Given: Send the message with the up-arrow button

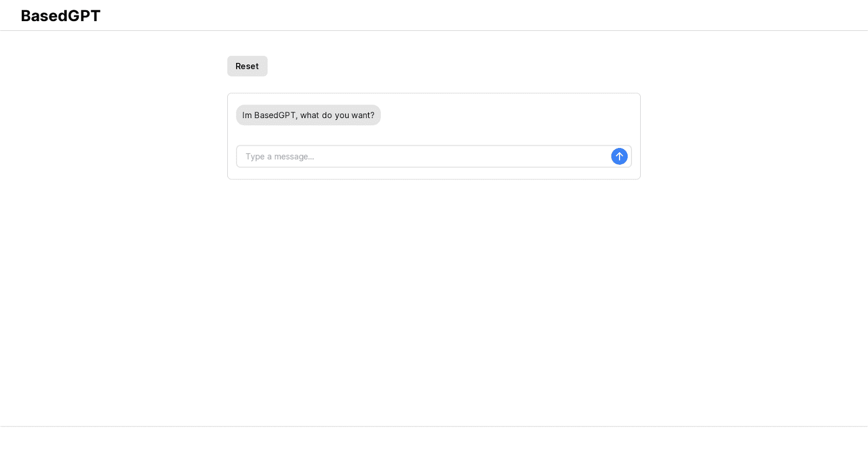Looking at the screenshot, I should tap(619, 157).
